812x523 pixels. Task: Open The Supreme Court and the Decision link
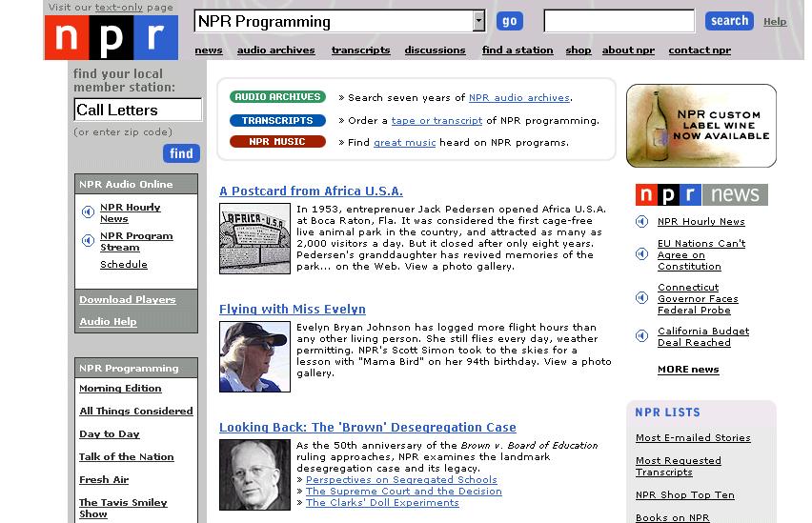pyautogui.click(x=404, y=492)
